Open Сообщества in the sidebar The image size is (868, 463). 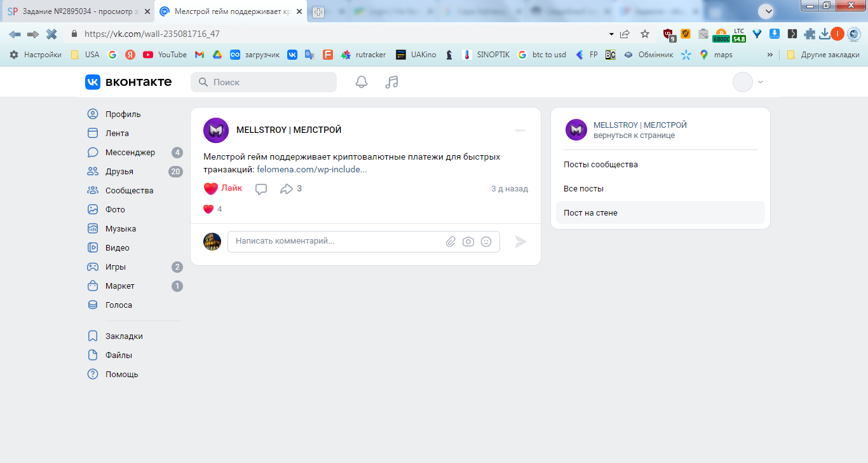(121, 191)
